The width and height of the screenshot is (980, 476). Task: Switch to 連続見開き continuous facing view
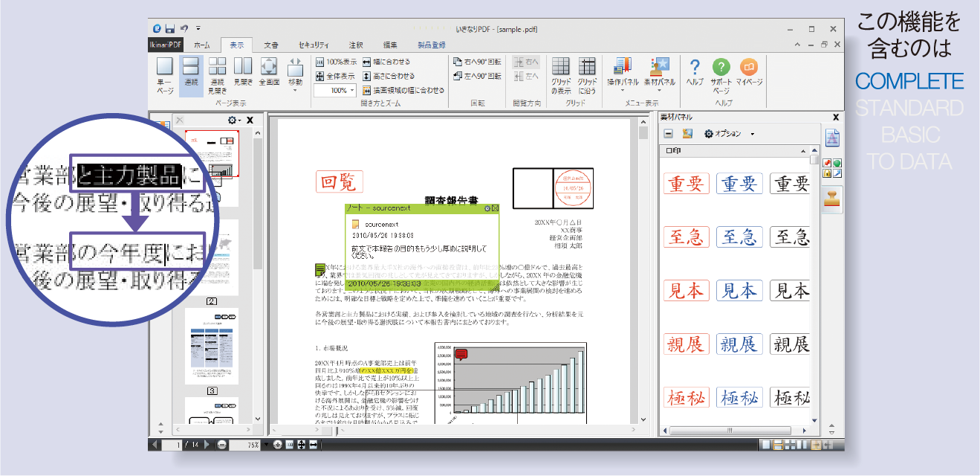217,76
